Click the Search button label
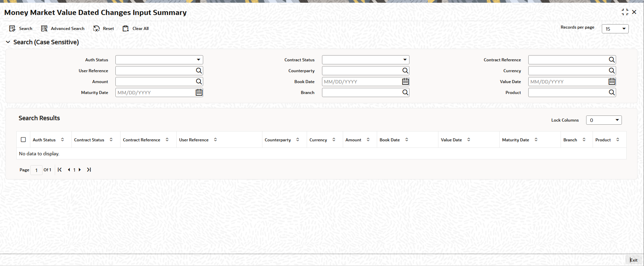Viewport: 644px width, 266px height. [x=26, y=29]
